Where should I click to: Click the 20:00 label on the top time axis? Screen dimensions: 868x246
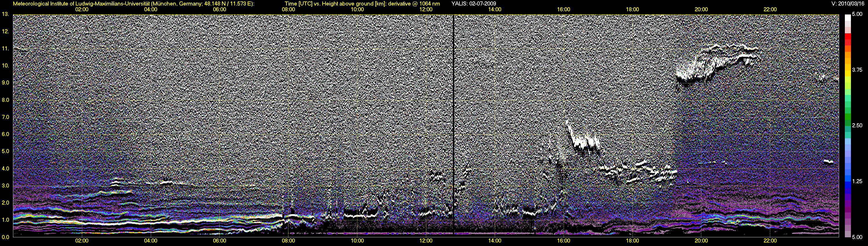(x=701, y=10)
